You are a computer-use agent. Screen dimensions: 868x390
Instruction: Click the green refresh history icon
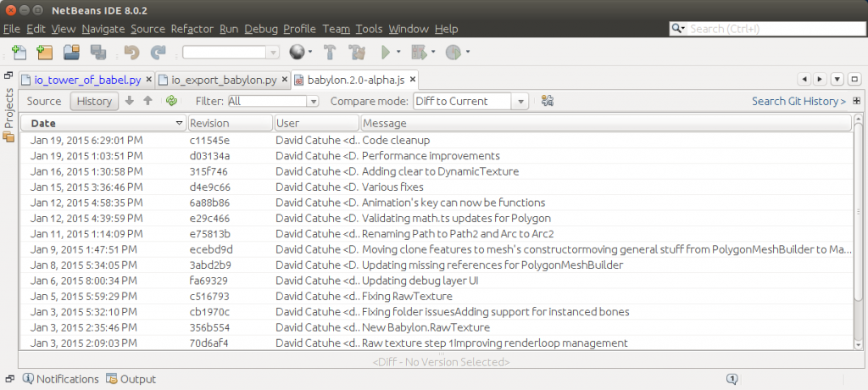pyautogui.click(x=171, y=101)
